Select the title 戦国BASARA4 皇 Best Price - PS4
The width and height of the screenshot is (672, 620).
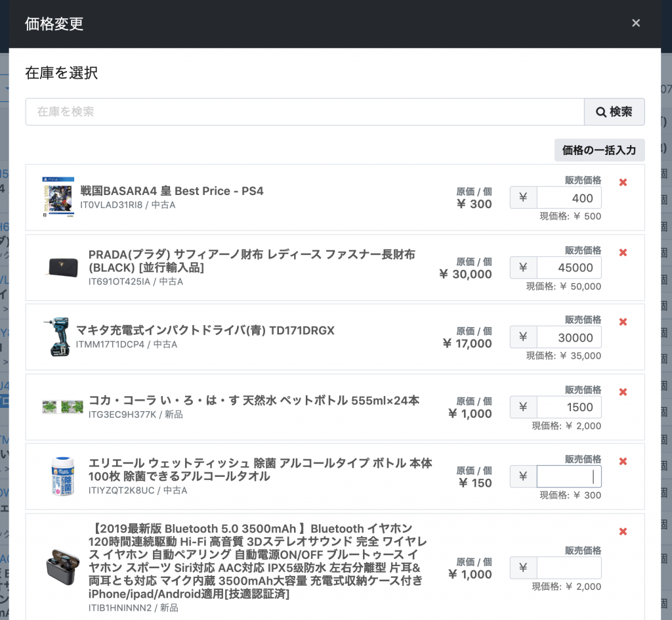point(172,191)
